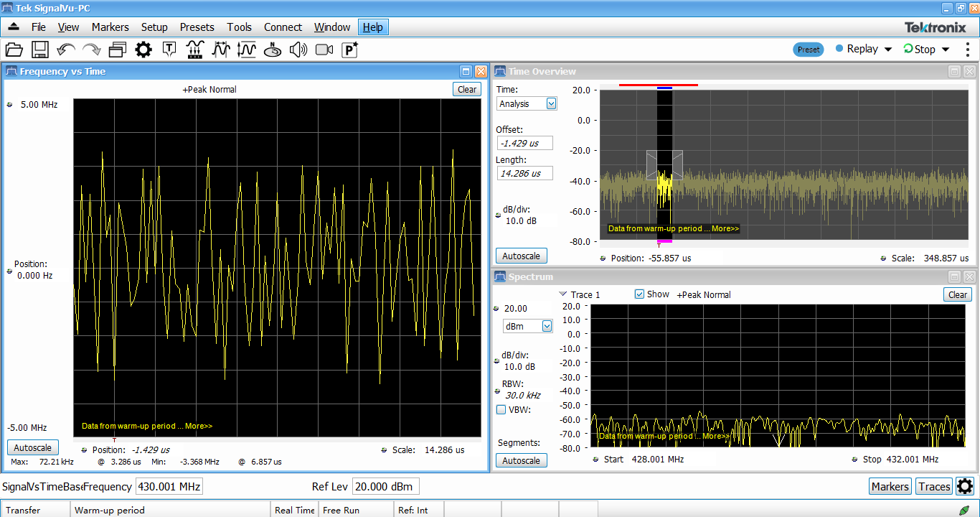Enable the VBW checkbox
The image size is (980, 517).
coord(501,409)
